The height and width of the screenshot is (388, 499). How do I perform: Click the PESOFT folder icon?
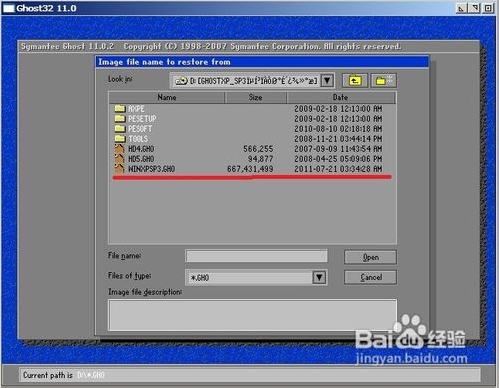pyautogui.click(x=120, y=129)
